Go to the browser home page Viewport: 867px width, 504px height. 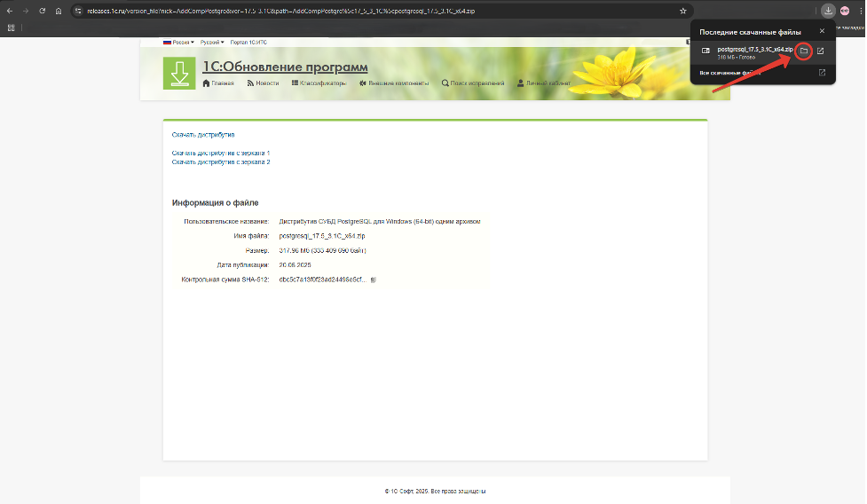tap(58, 11)
